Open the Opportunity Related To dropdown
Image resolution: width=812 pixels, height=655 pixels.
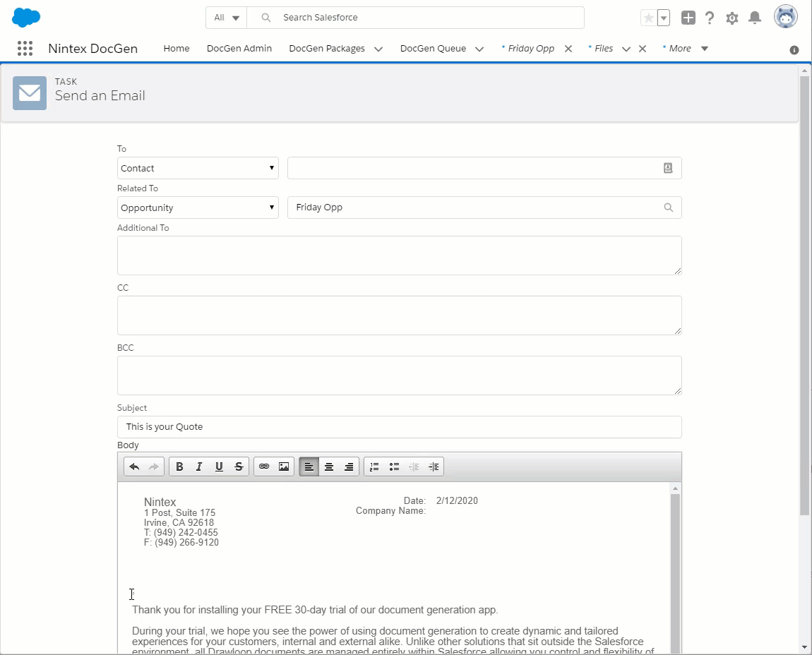tap(198, 208)
